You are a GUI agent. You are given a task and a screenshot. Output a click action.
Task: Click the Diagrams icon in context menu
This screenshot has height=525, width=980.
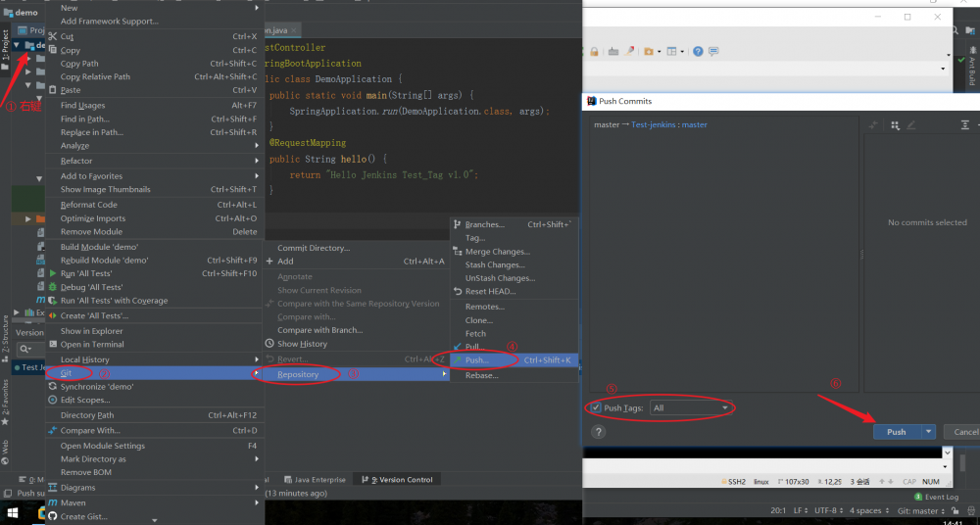(53, 488)
